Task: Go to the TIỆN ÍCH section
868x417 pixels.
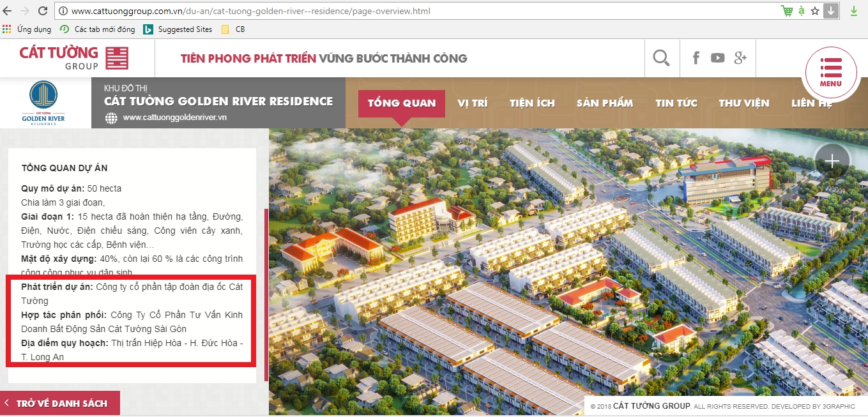Action: pos(532,103)
